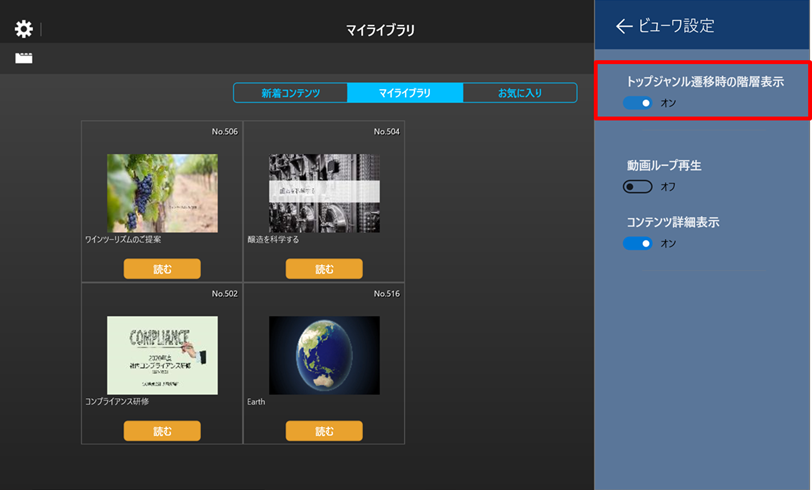Switch to 新着コンテンツ tab
This screenshot has height=490, width=812.
point(291,93)
